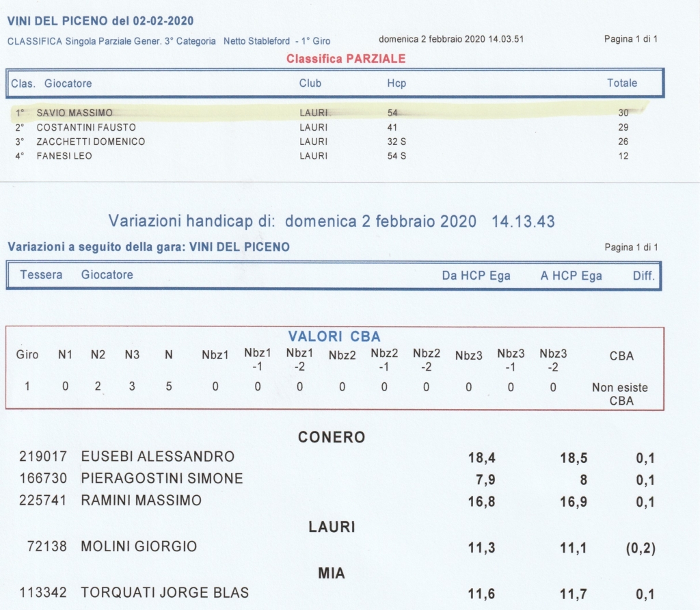This screenshot has width=700, height=610.
Task: Select membership number '113342'
Action: click(43, 593)
